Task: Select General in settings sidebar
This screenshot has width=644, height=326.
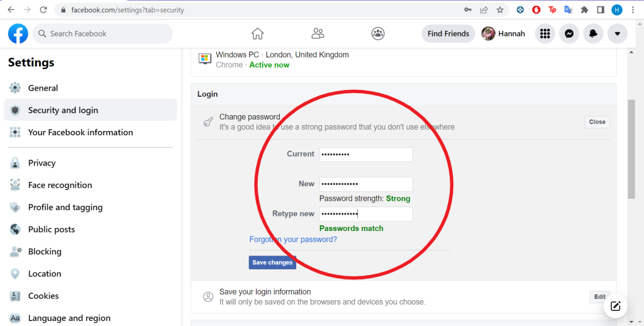Action: 43,88
